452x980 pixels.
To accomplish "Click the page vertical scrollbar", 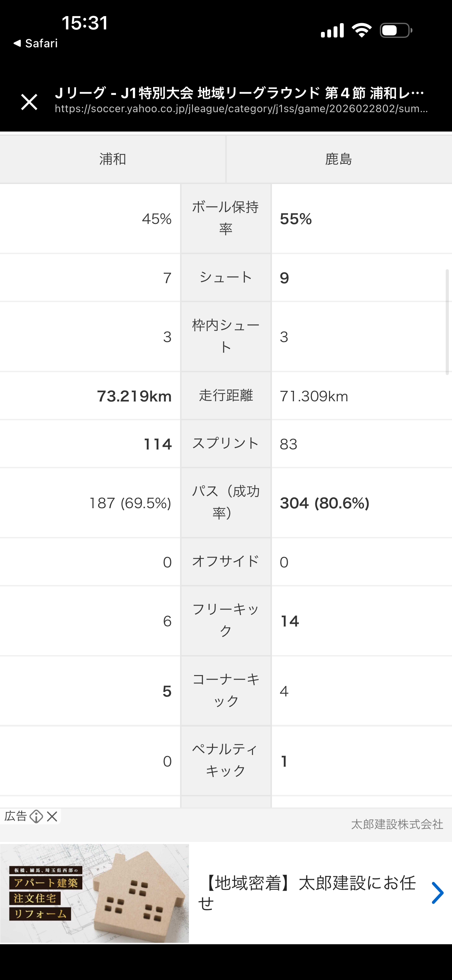I will pos(447,322).
